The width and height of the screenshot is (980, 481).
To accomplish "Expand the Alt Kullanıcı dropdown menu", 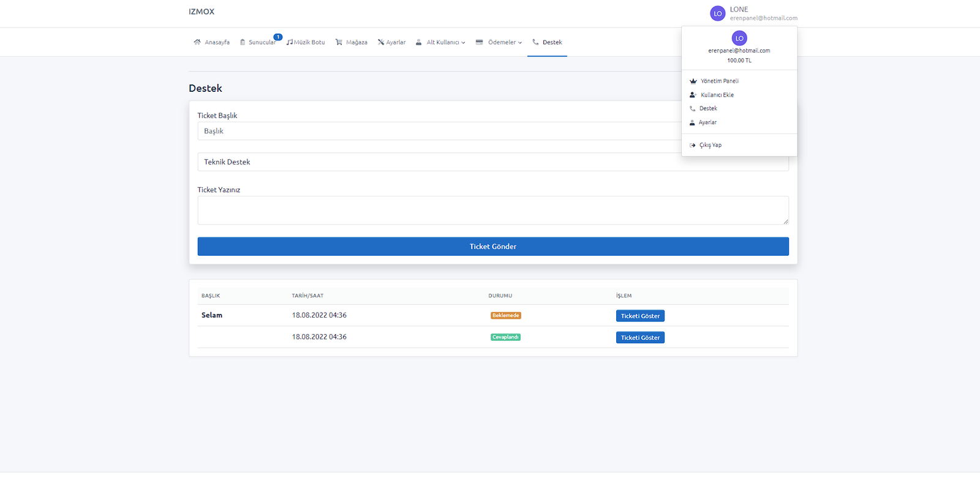I will point(445,42).
